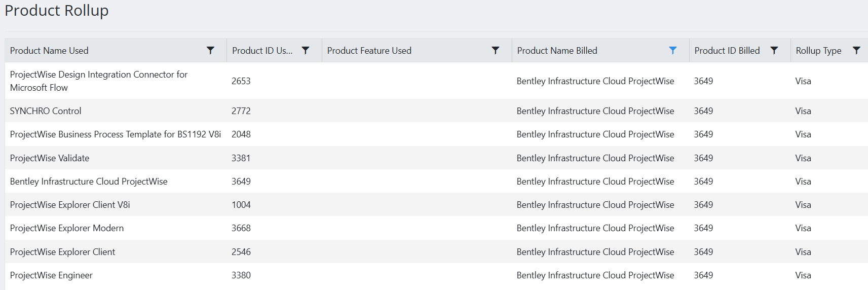The image size is (868, 290).
Task: Select the ProjectWise Engineer product name
Action: 51,275
